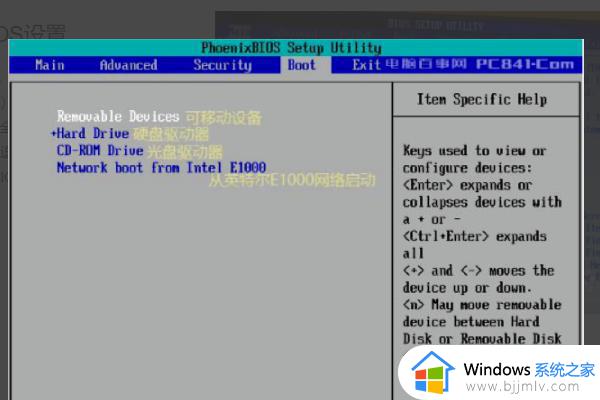Select Removable Devices boot entry
The image size is (600, 400).
pyautogui.click(x=118, y=116)
